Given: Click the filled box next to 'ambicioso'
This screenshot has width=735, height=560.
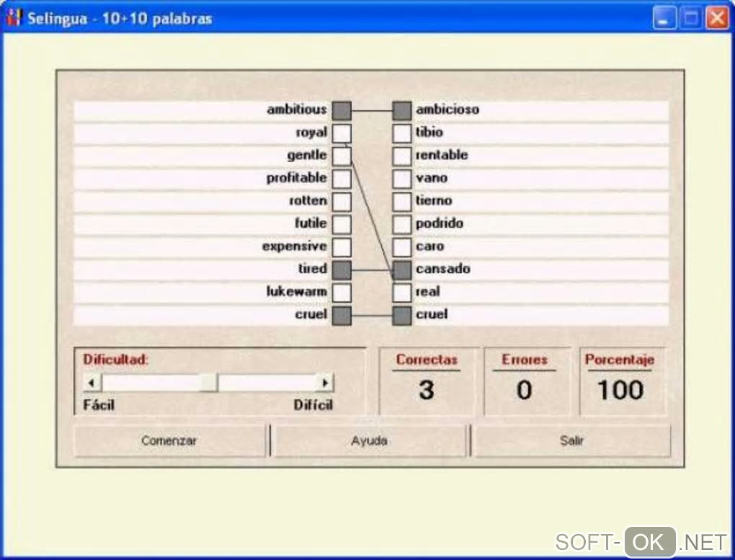Looking at the screenshot, I should (401, 110).
